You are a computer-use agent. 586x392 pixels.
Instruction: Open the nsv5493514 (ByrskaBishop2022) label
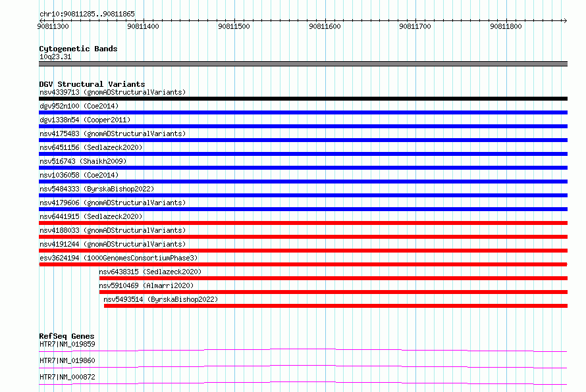161,299
